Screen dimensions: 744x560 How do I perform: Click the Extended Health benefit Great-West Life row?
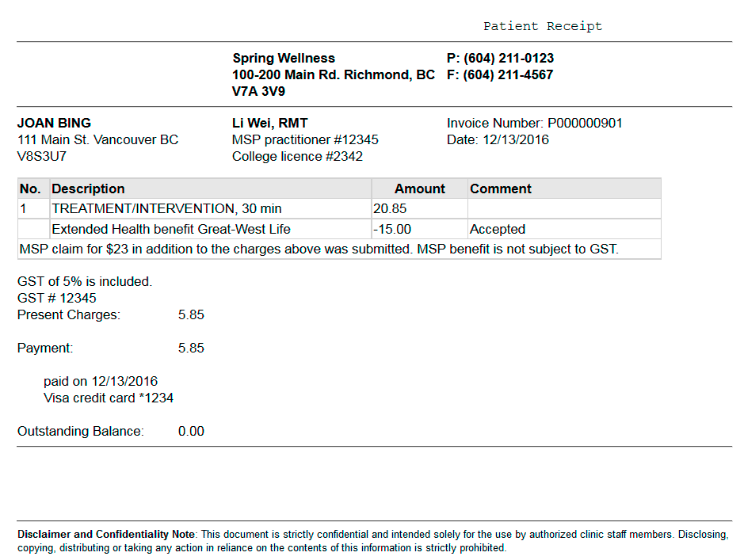339,229
